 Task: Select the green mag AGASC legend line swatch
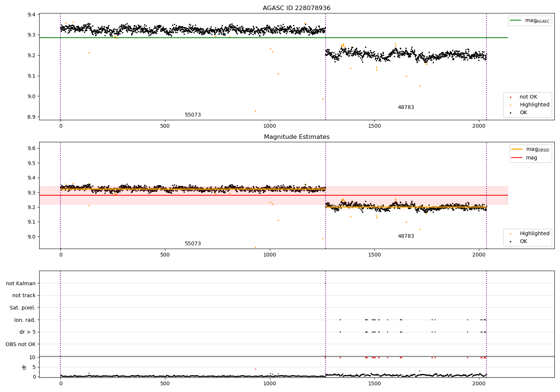pyautogui.click(x=516, y=21)
